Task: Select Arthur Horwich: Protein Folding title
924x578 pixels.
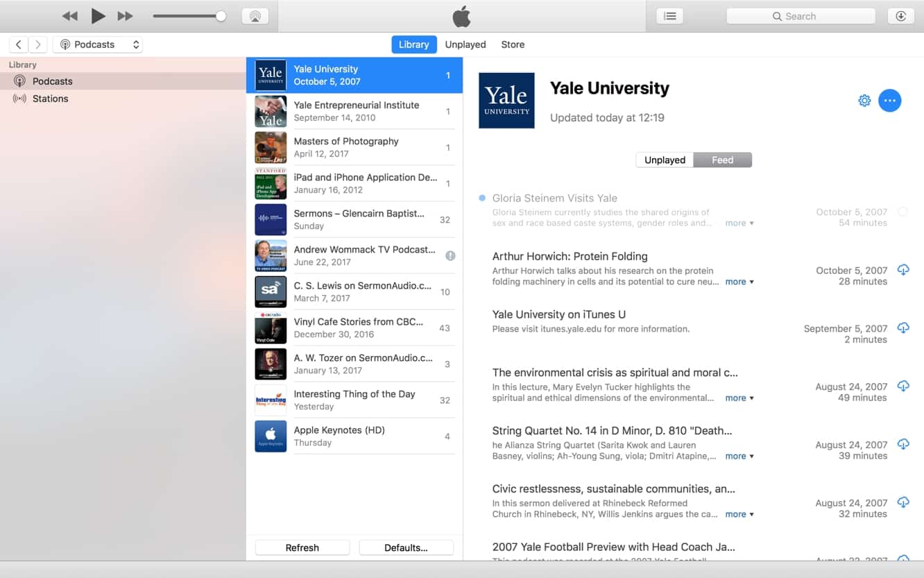Action: [x=570, y=256]
